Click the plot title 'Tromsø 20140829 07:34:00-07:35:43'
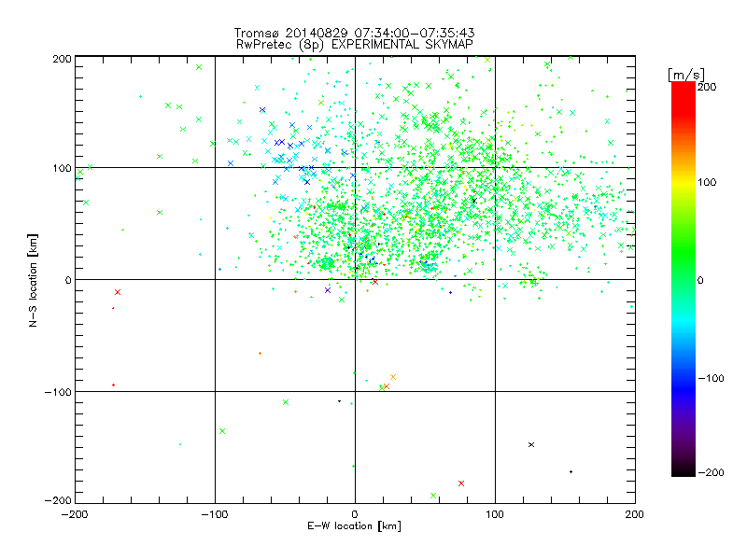 [354, 33]
